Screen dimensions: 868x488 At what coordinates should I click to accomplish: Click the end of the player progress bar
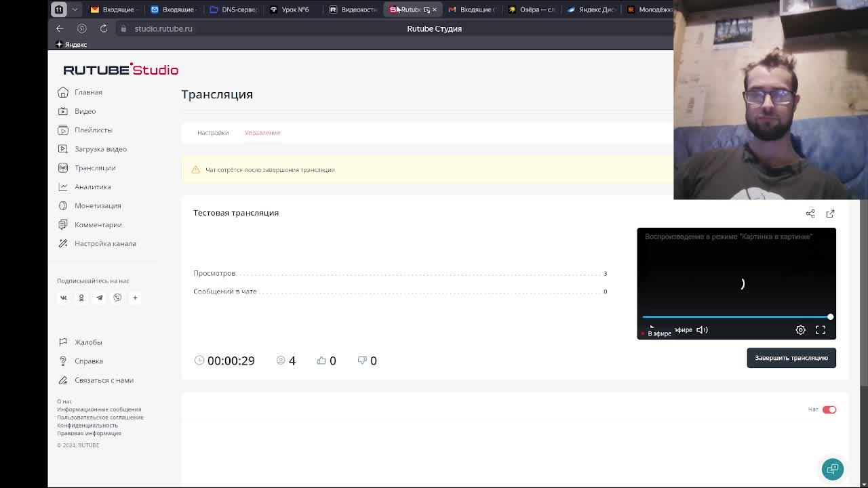tap(830, 317)
